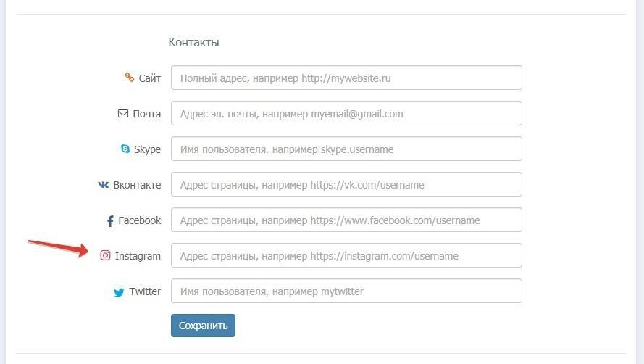
Task: Click the Вконтакте text label
Action: (x=137, y=185)
